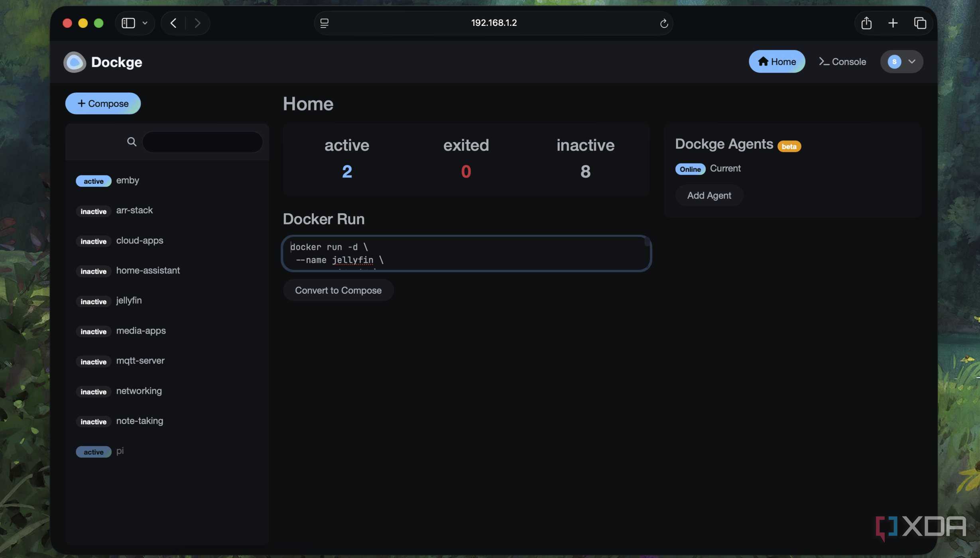Viewport: 980px width, 558px height.
Task: Click the active badge beside emby
Action: pyautogui.click(x=93, y=181)
